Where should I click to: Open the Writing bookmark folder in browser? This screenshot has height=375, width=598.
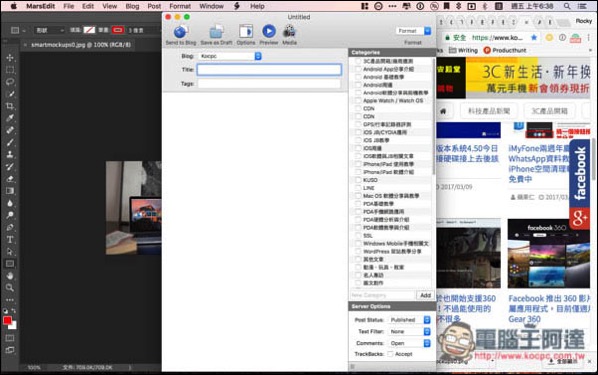coord(463,50)
